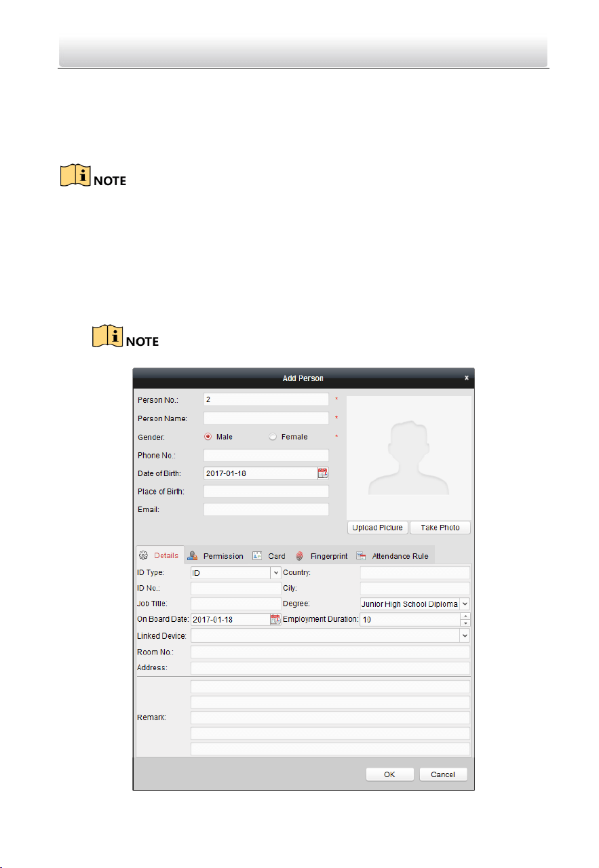Open the Date of Birth calendar picker
The image size is (599, 868).
tap(323, 473)
